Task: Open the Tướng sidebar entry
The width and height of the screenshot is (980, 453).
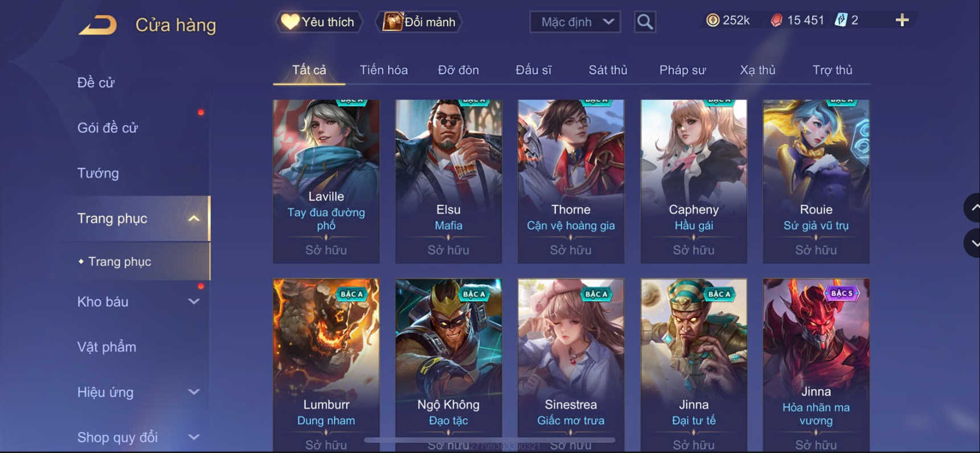Action: tap(98, 173)
